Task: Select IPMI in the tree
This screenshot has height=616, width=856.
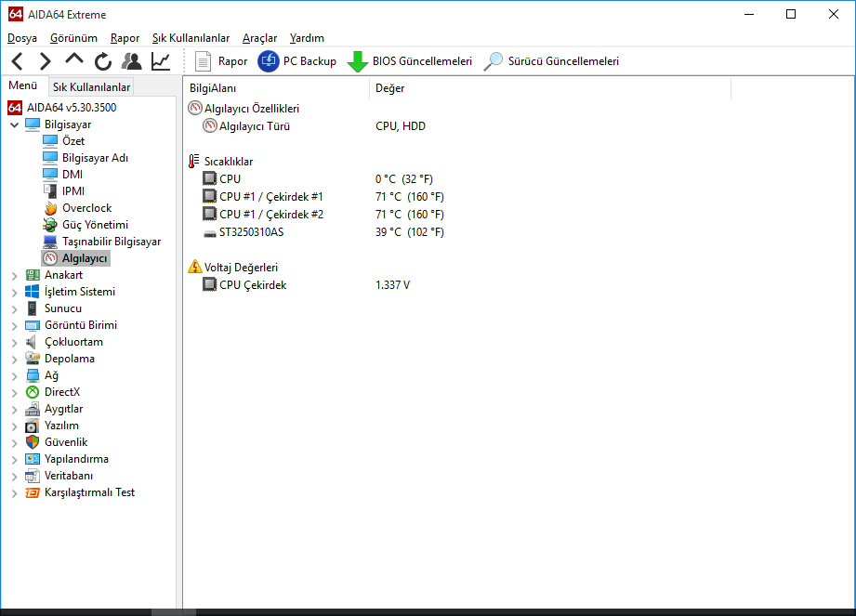Action: (x=73, y=191)
